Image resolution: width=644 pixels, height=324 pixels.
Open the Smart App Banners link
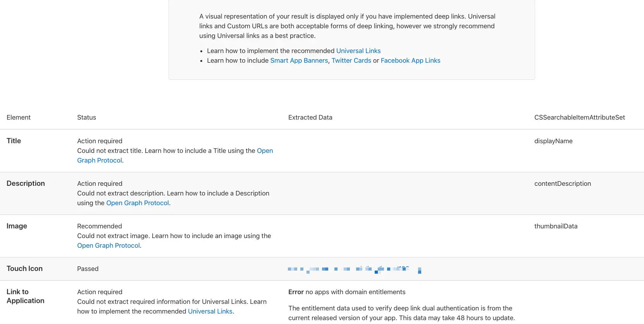pyautogui.click(x=299, y=60)
